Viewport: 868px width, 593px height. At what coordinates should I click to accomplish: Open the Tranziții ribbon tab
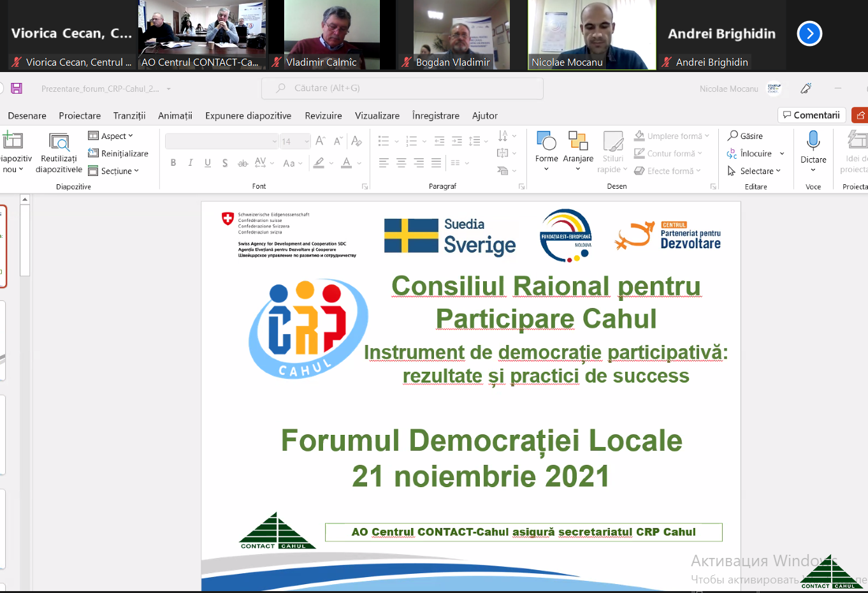click(129, 115)
